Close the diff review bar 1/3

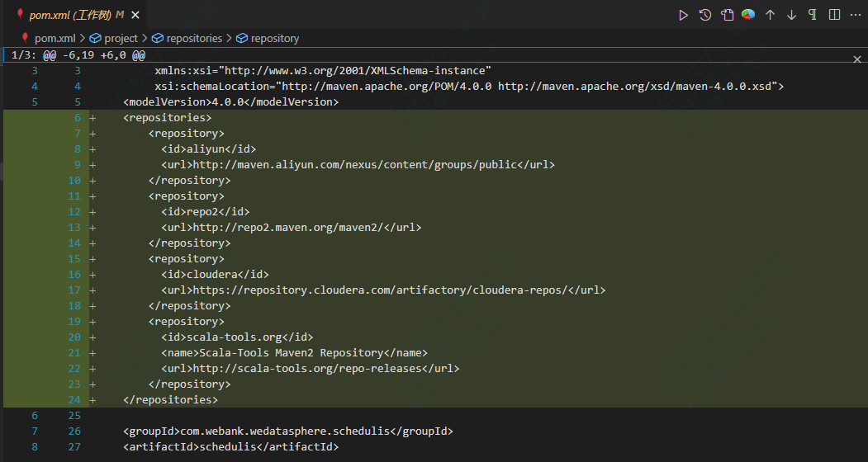tap(857, 59)
